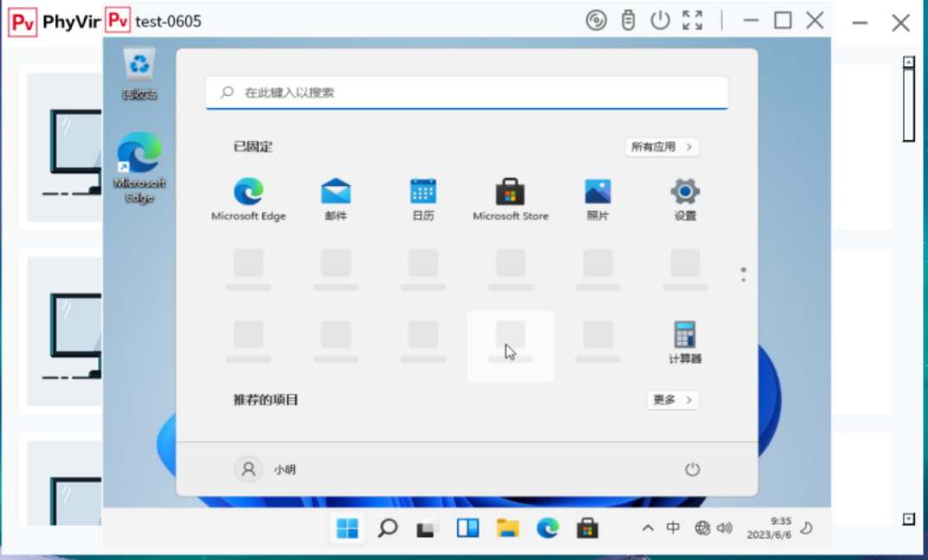Click the USB device icon in PhyVir toolbar
This screenshot has height=560, width=928.
(x=628, y=22)
